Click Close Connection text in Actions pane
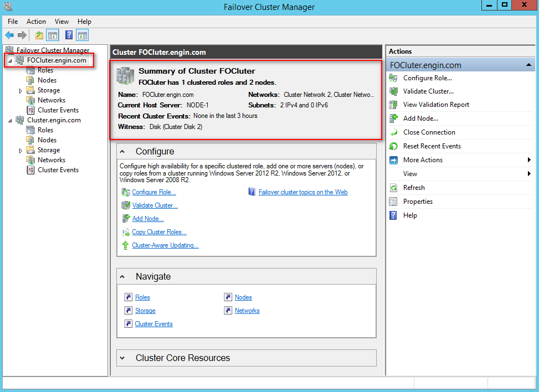Viewport: 539px width, 392px height. [x=429, y=132]
